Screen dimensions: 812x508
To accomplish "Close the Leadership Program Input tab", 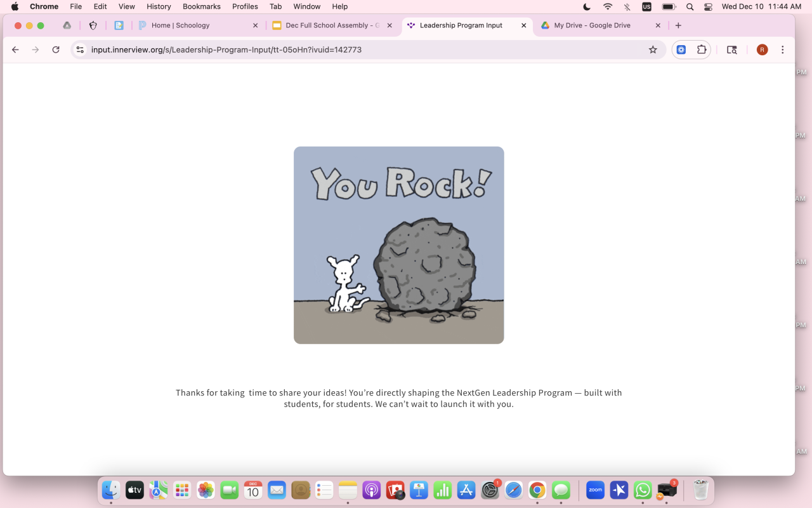I will point(523,25).
